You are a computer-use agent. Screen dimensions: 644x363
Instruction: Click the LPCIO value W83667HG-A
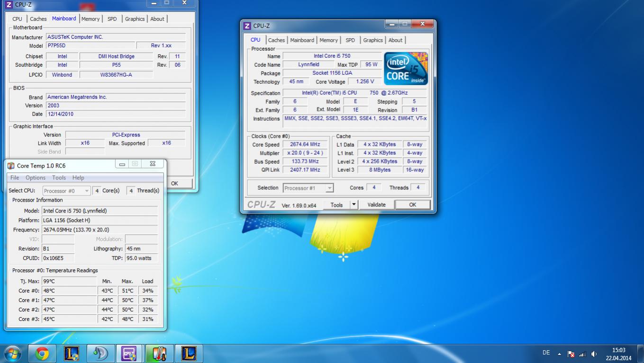pyautogui.click(x=116, y=75)
